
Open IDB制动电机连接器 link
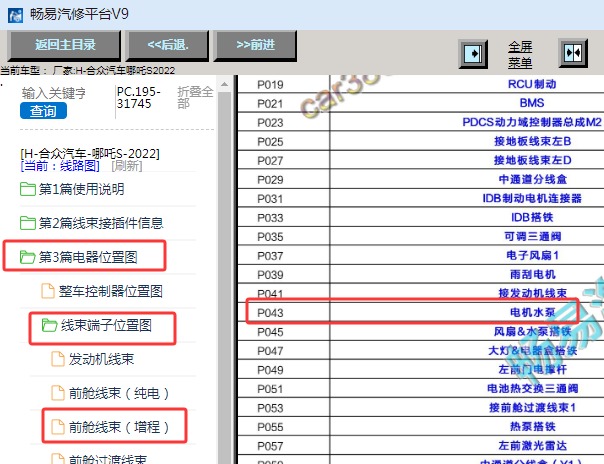[532, 198]
